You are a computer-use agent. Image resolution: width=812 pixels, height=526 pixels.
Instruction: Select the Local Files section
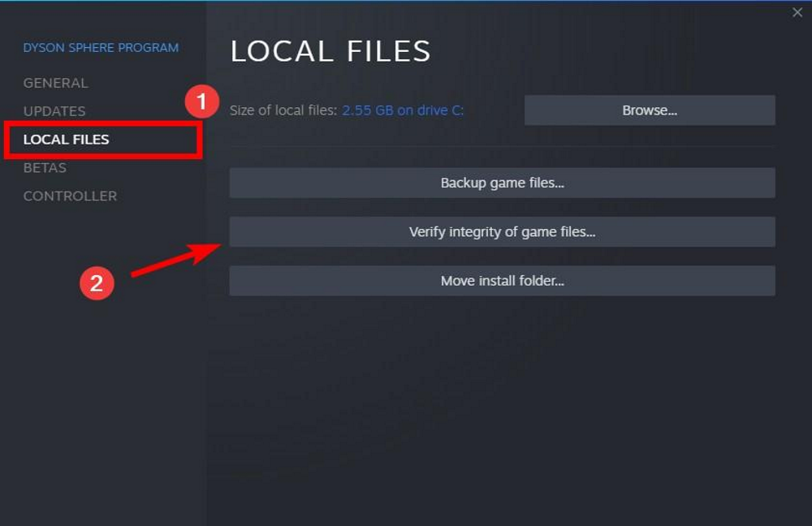coord(67,140)
